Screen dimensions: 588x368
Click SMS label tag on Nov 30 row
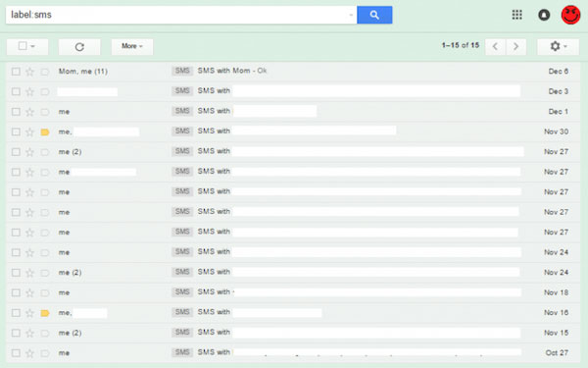[x=182, y=131]
